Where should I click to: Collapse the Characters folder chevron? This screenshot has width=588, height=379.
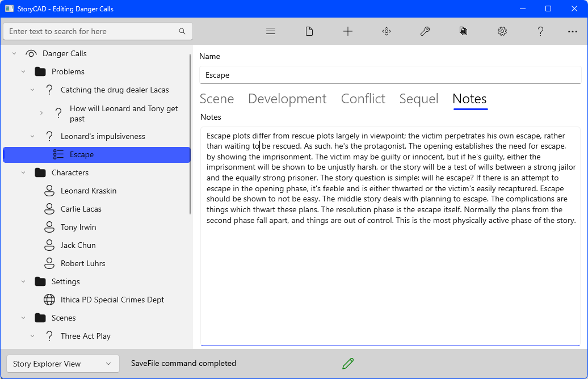[23, 172]
